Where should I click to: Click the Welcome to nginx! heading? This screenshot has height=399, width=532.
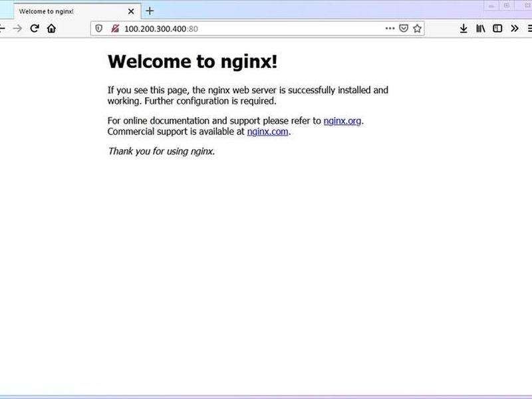point(192,62)
